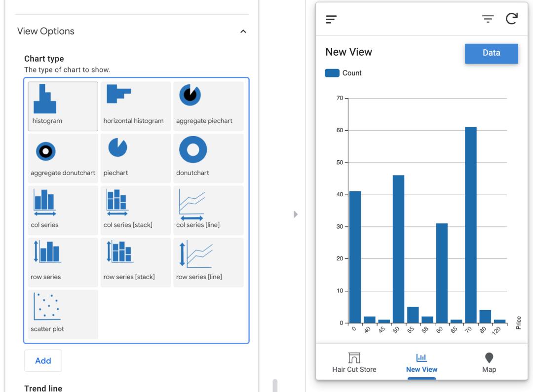Choose row series [line] chart type

coord(208,262)
